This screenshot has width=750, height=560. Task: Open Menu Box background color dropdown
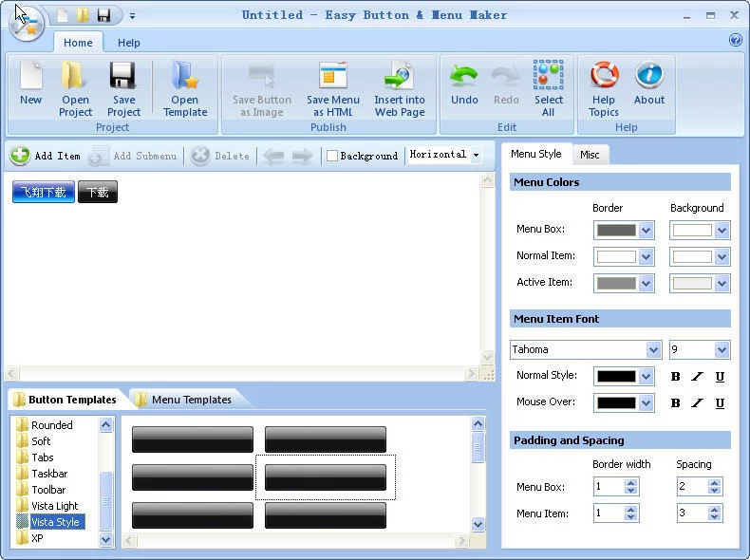722,230
